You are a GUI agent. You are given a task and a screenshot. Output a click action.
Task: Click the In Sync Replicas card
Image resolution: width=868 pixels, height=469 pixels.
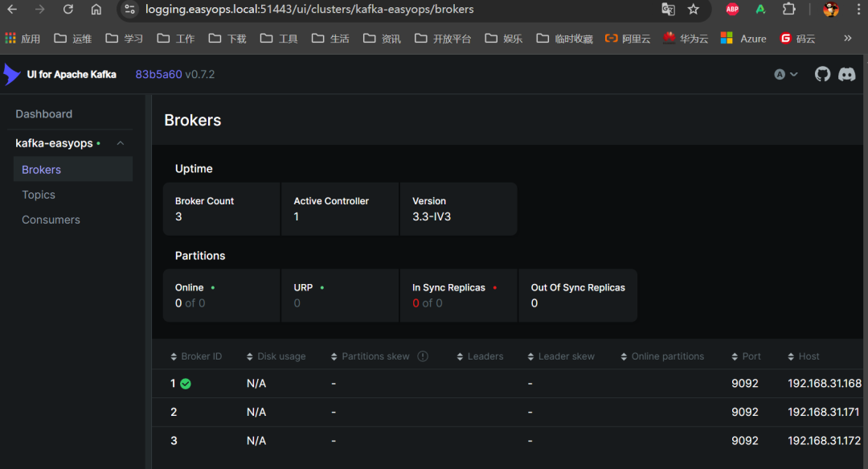tap(458, 295)
